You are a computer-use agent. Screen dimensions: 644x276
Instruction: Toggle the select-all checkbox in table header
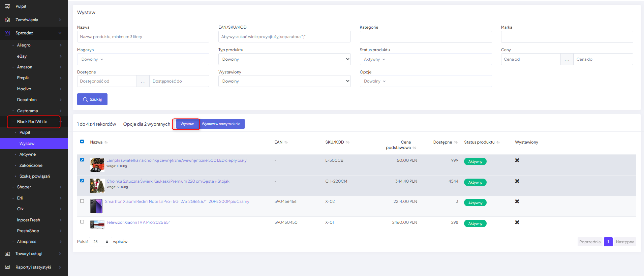(x=82, y=142)
